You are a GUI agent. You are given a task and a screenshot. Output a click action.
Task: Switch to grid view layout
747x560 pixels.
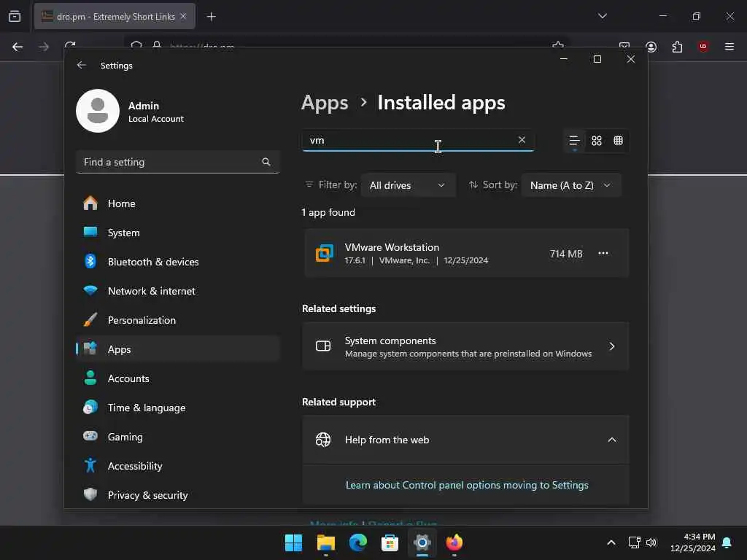[x=597, y=141]
